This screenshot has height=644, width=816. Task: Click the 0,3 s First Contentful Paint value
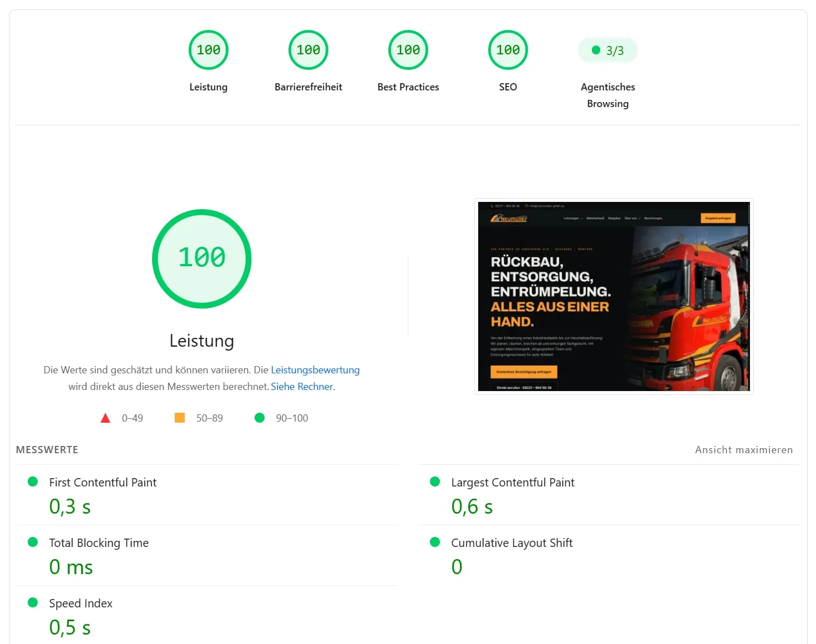(70, 506)
